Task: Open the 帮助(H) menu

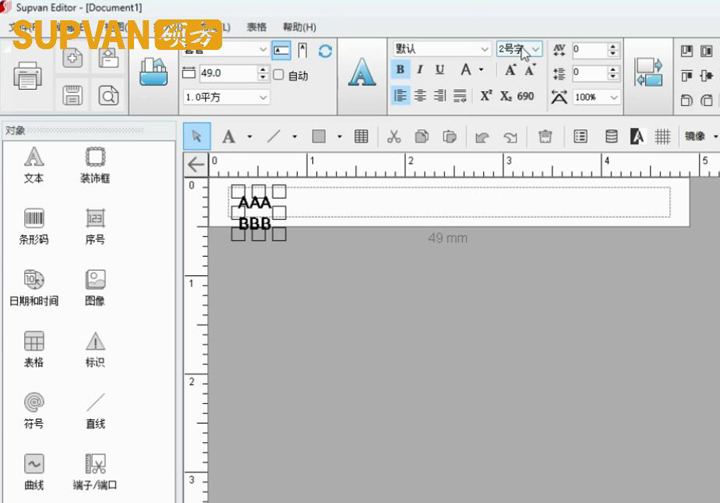Action: 299,27
